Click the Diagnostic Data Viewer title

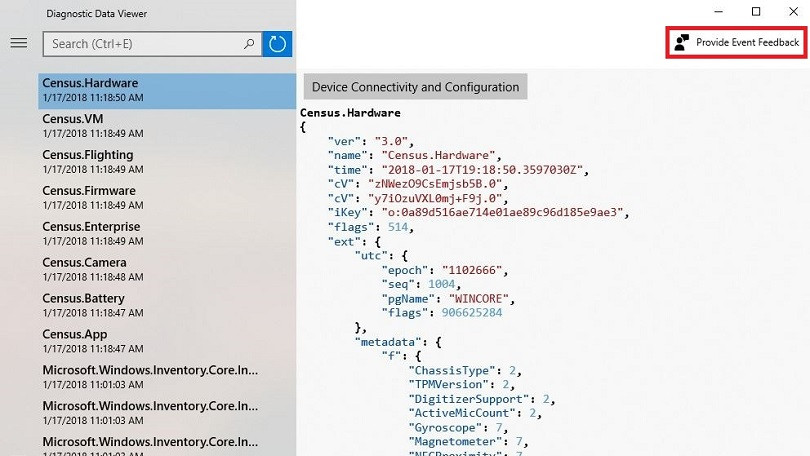tap(97, 14)
